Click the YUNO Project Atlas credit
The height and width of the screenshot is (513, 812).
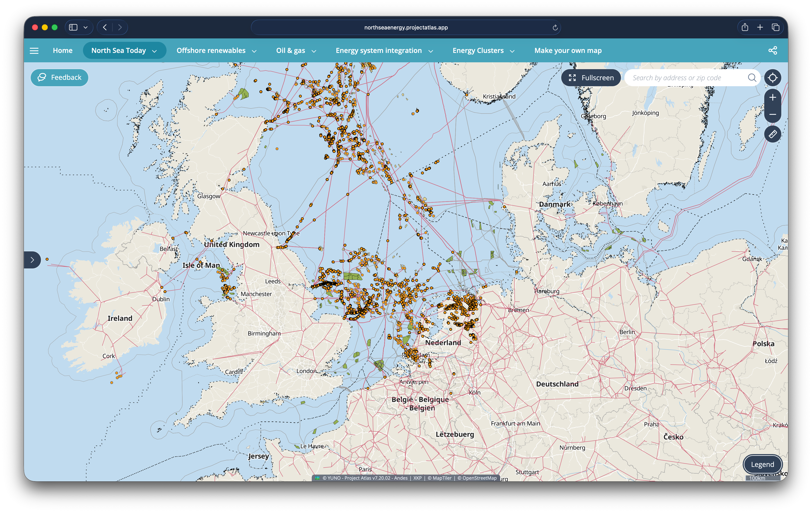point(365,478)
